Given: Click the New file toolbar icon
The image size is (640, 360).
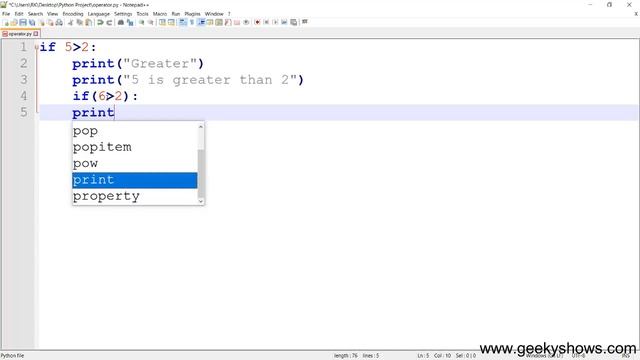Looking at the screenshot, I should tap(6, 22).
